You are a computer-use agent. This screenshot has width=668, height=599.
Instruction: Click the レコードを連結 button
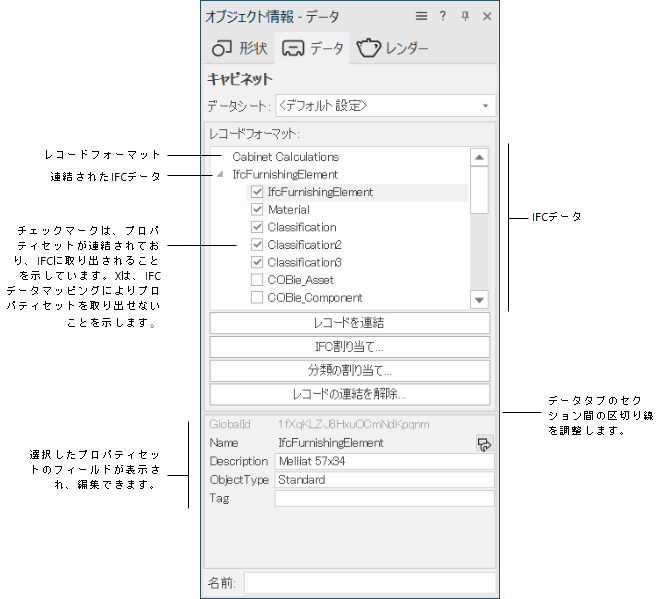click(x=350, y=323)
